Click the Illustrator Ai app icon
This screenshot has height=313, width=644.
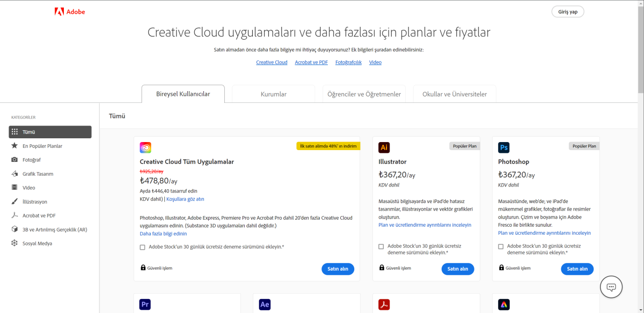384,147
